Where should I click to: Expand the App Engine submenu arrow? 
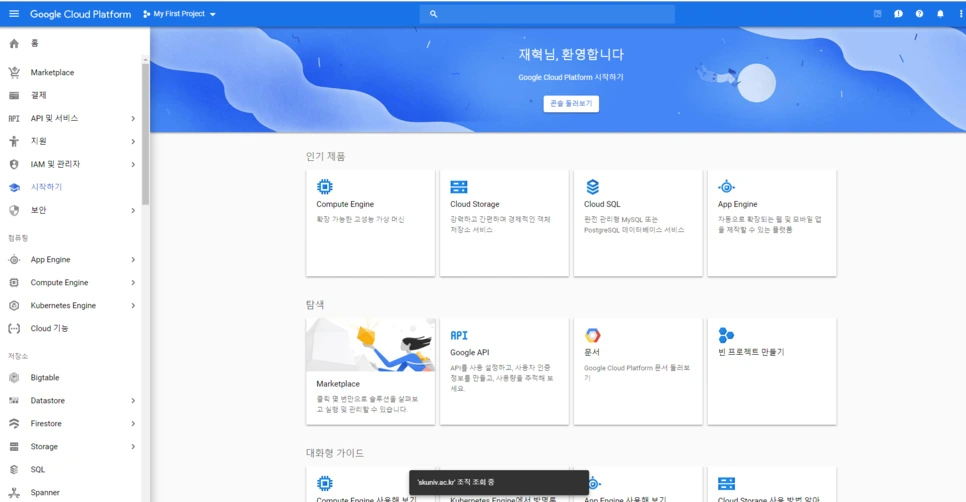tap(133, 260)
